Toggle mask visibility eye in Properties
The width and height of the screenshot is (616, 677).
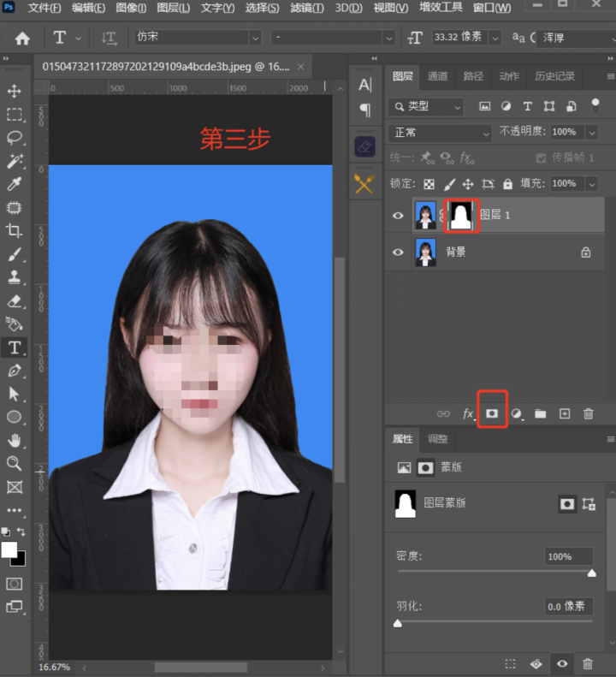pos(562,663)
